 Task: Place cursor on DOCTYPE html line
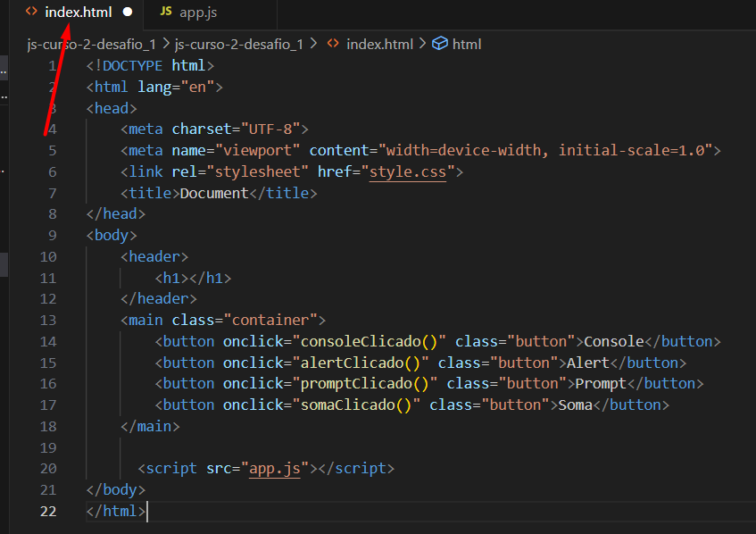(x=150, y=65)
